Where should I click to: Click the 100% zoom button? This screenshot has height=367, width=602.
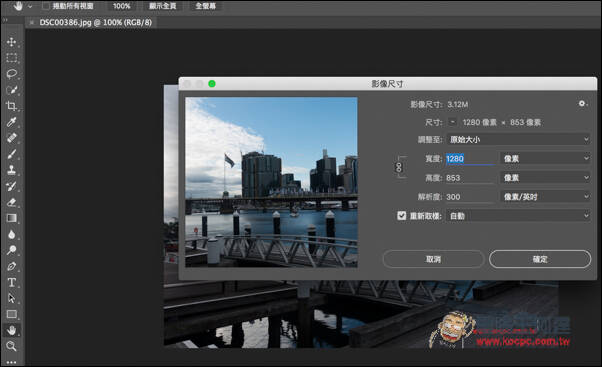121,6
